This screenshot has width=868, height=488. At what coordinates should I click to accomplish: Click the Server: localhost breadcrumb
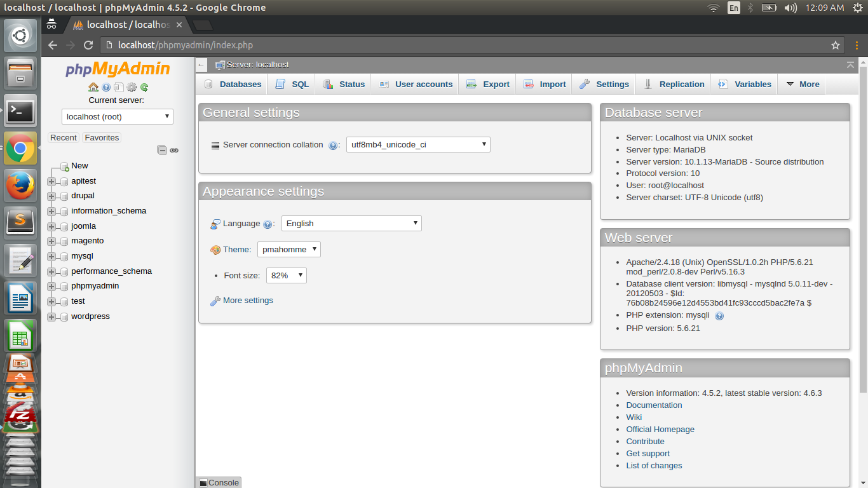(x=257, y=65)
